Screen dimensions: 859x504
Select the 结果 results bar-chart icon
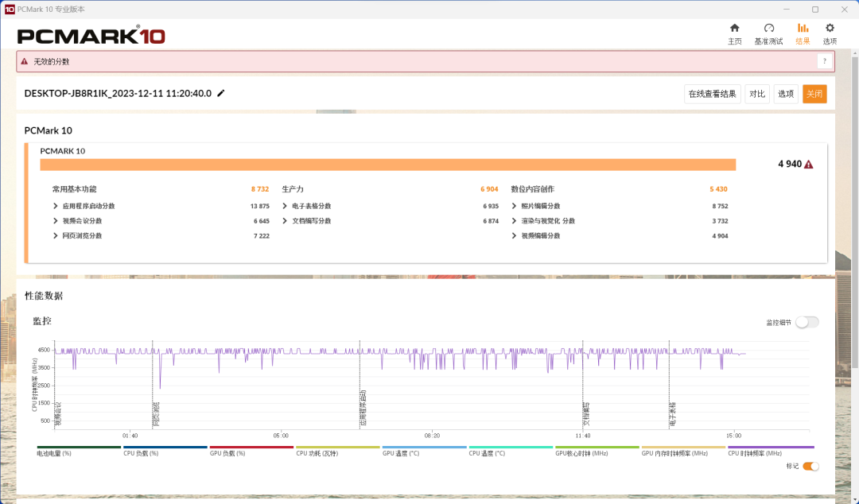803,28
